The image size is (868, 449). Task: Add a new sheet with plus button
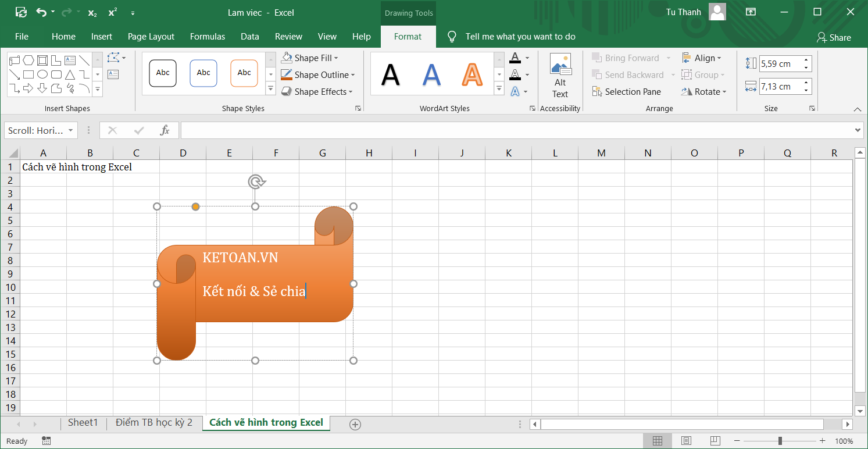[355, 425]
